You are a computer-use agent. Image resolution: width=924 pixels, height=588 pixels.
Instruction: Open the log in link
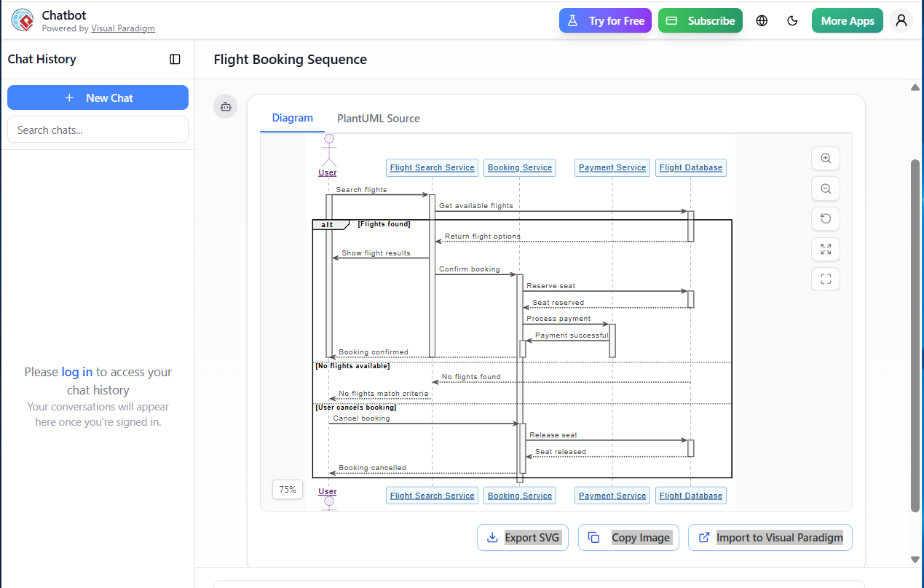tap(76, 372)
